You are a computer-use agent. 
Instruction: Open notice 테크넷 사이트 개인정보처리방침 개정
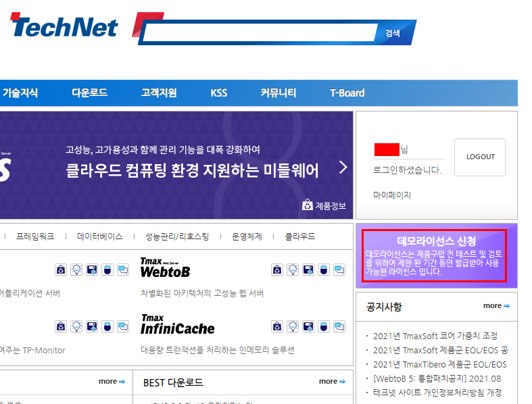click(x=437, y=393)
